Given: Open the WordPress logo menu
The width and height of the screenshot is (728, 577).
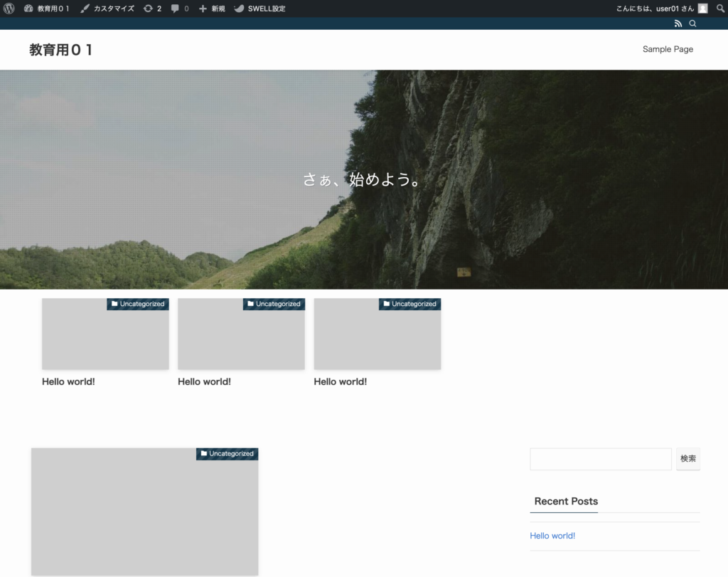Looking at the screenshot, I should (x=9, y=9).
